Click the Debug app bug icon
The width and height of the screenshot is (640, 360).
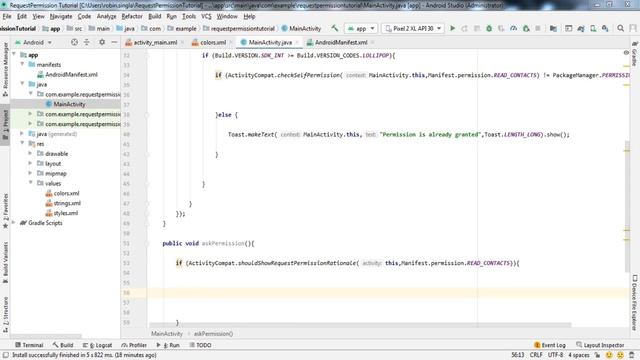coord(489,28)
